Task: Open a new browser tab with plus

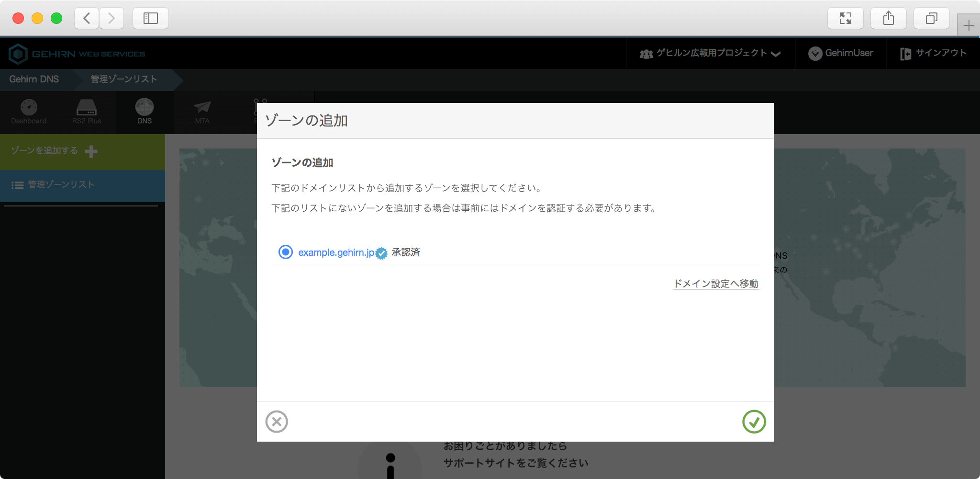Action: [x=969, y=25]
